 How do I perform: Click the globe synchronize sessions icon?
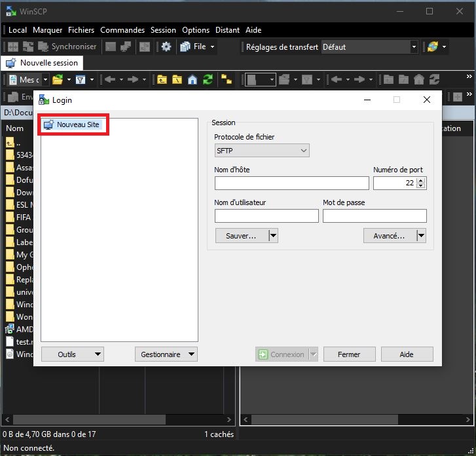pos(433,47)
